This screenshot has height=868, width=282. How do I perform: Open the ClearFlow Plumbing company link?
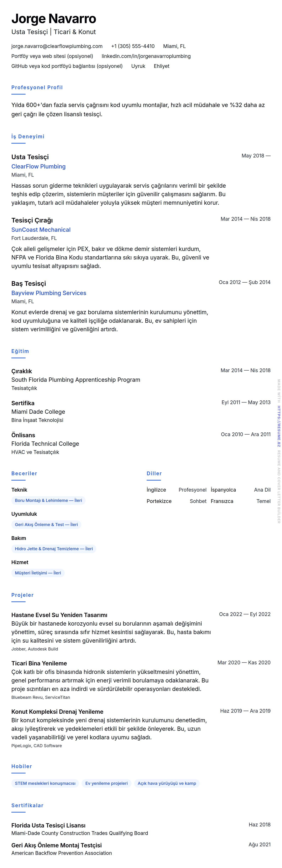pos(38,167)
